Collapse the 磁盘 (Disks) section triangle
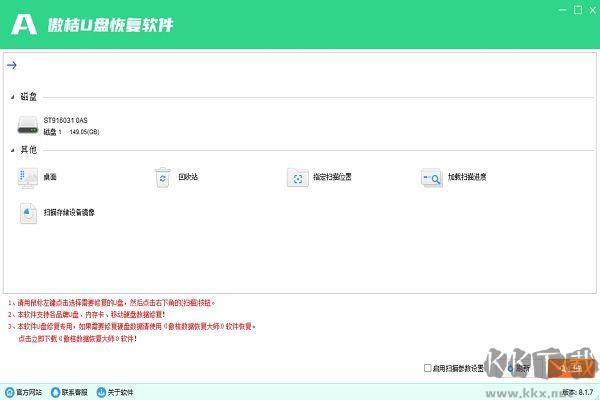600x400 pixels. (x=13, y=97)
